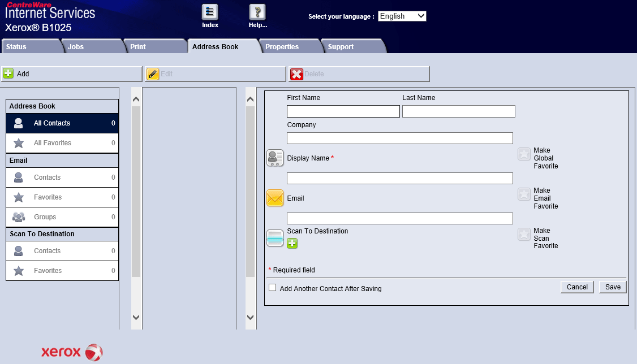This screenshot has width=637, height=364.
Task: Focus the First Name input field
Action: point(343,111)
